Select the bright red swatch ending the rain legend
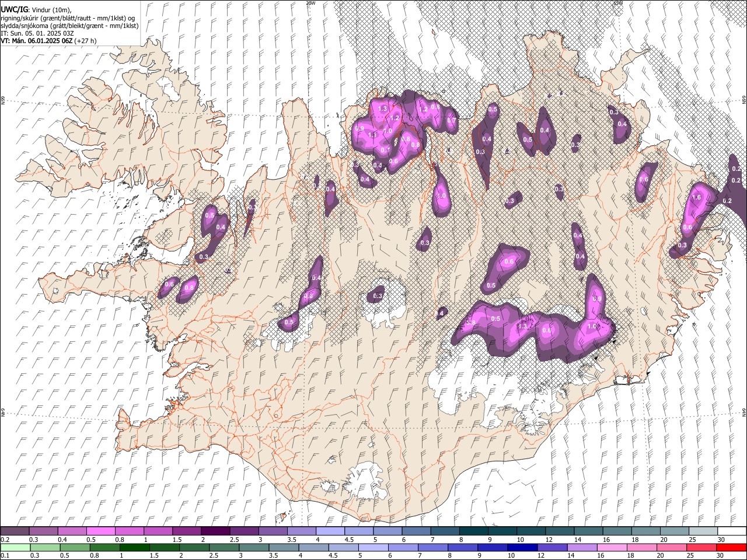 (x=731, y=547)
